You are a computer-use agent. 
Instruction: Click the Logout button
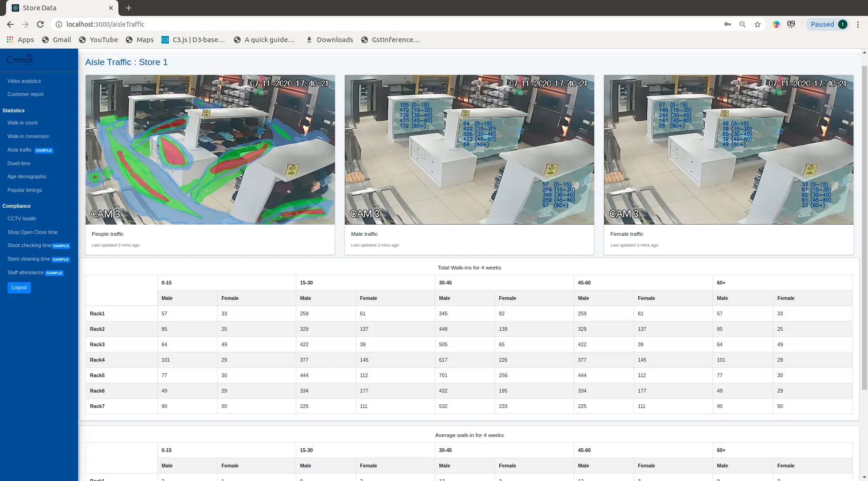[x=19, y=287]
